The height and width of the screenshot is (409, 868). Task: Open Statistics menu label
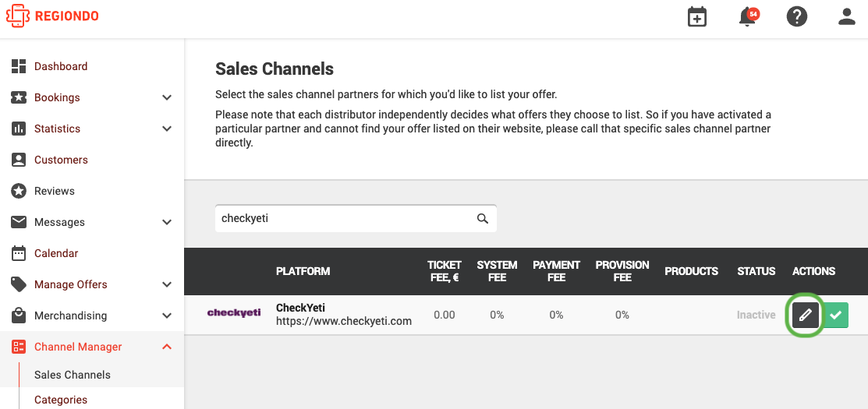tap(57, 129)
